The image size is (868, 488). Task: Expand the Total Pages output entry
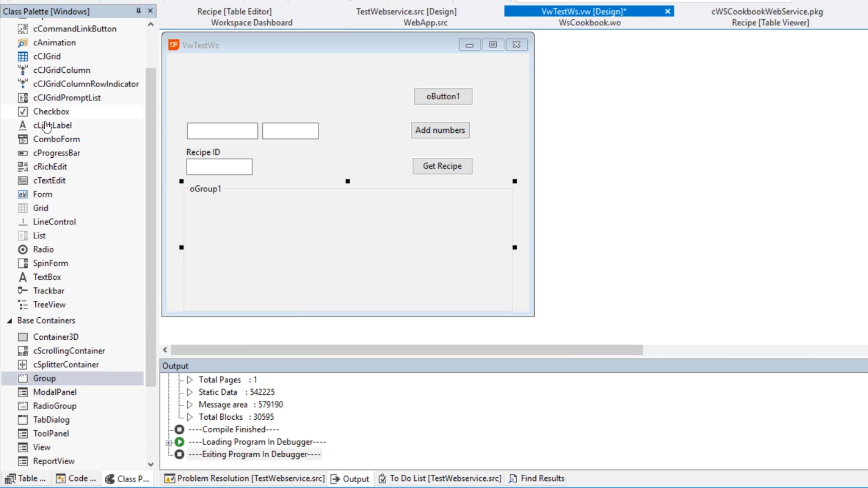190,380
